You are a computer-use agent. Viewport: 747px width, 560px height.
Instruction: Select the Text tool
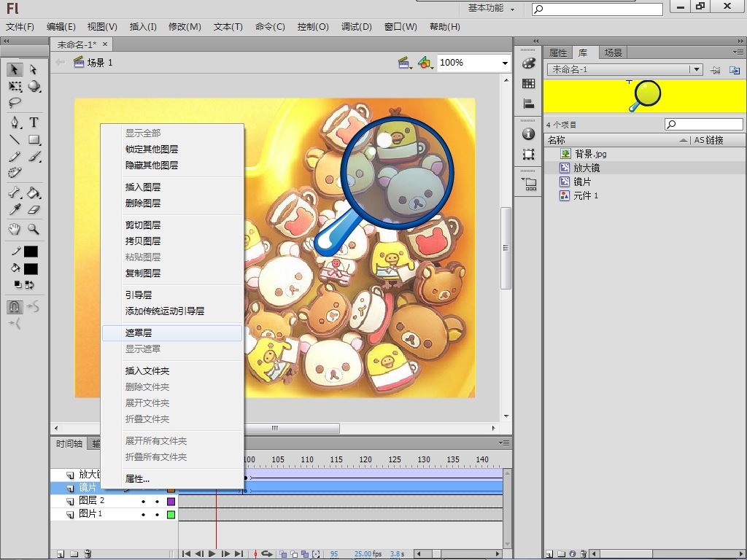(x=34, y=122)
